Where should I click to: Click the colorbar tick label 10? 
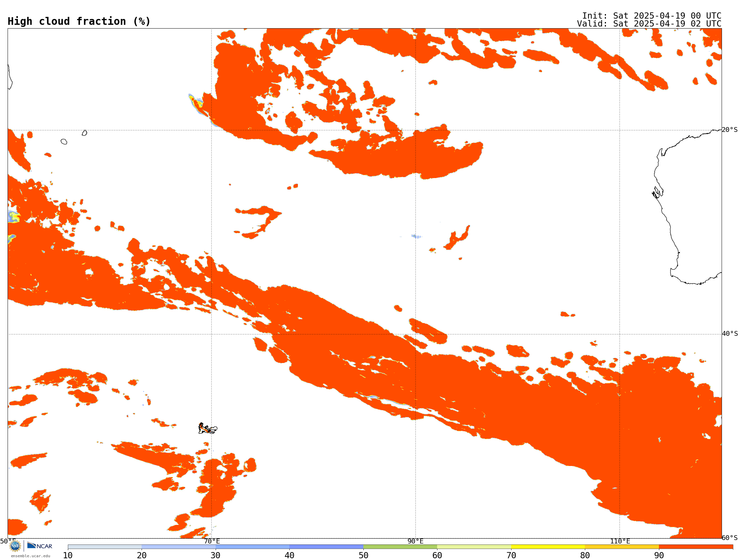tap(68, 555)
